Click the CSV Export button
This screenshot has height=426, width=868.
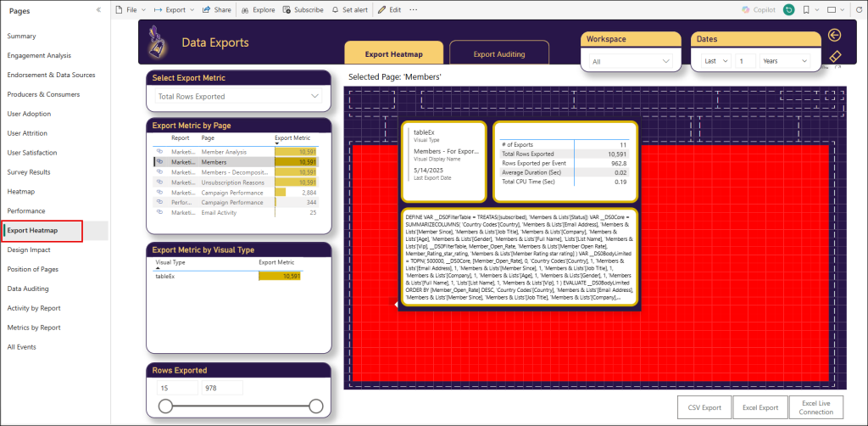tap(704, 407)
